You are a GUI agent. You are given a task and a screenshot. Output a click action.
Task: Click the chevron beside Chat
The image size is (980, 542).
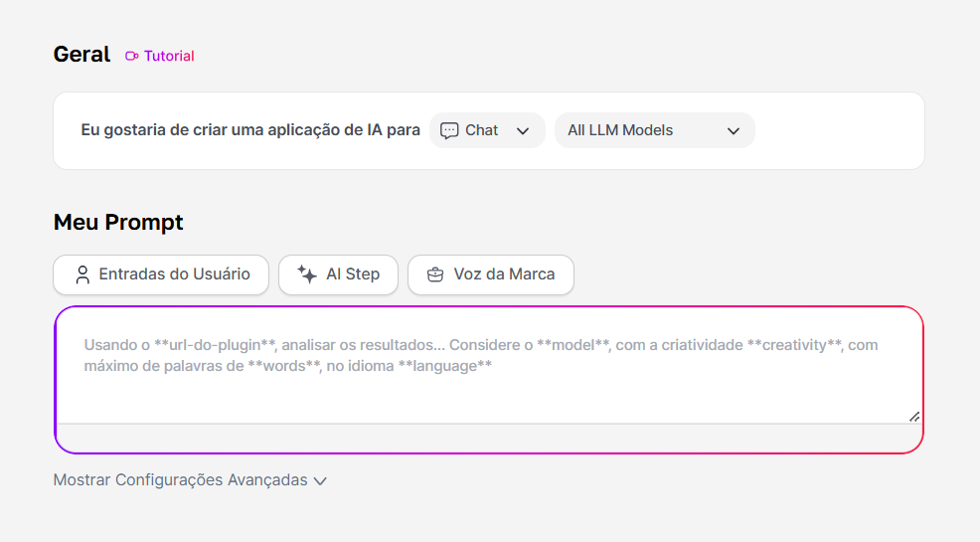[x=523, y=131]
